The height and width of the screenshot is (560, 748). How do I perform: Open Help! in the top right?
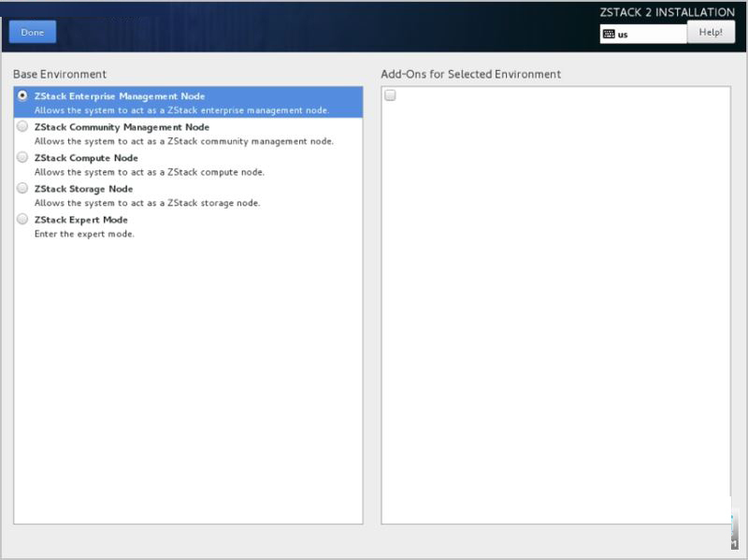click(x=711, y=32)
